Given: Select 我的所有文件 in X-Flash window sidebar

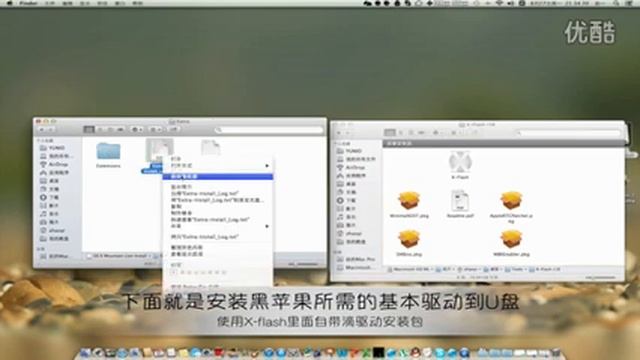Looking at the screenshot, I should (356, 159).
